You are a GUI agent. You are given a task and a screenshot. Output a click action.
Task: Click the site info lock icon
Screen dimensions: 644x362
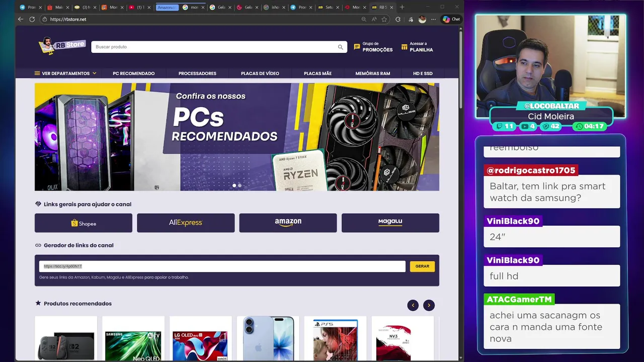45,19
